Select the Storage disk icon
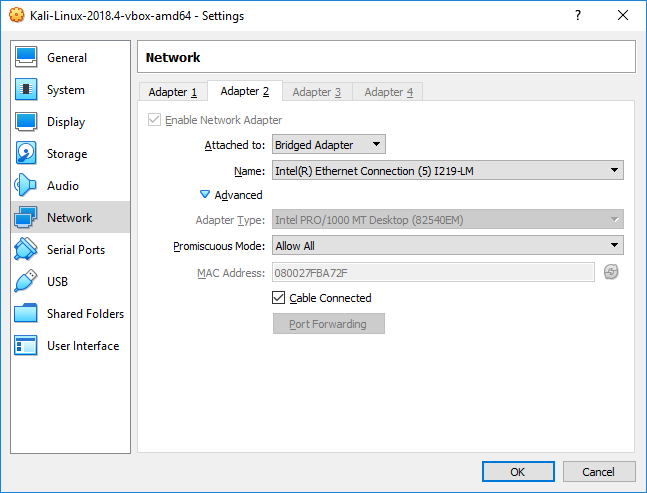The image size is (647, 493). 27,154
